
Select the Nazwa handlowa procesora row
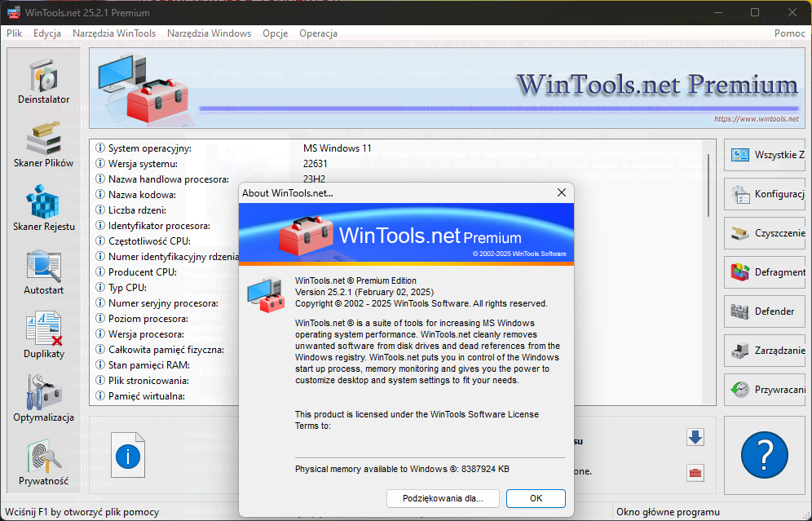click(168, 179)
